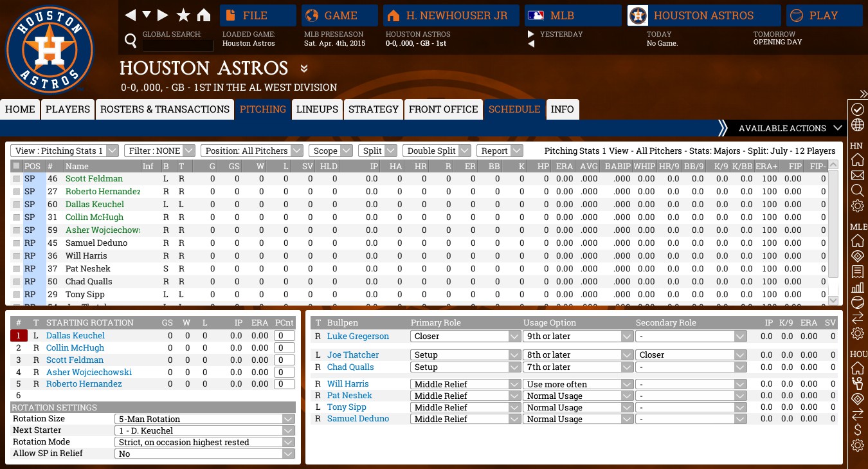Viewport: 868px width, 469px height.
Task: Check the box for Dallas Keuchel stats row
Action: 17,205
